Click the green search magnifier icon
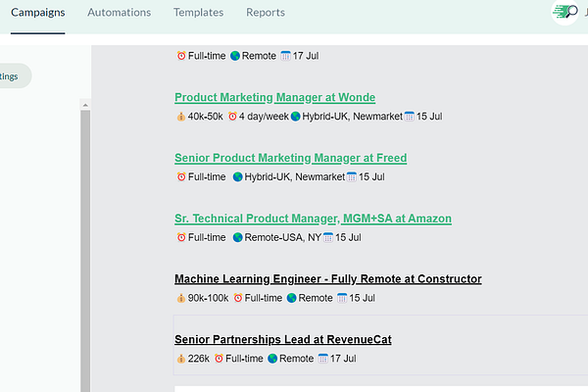This screenshot has height=392, width=588. tap(564, 12)
